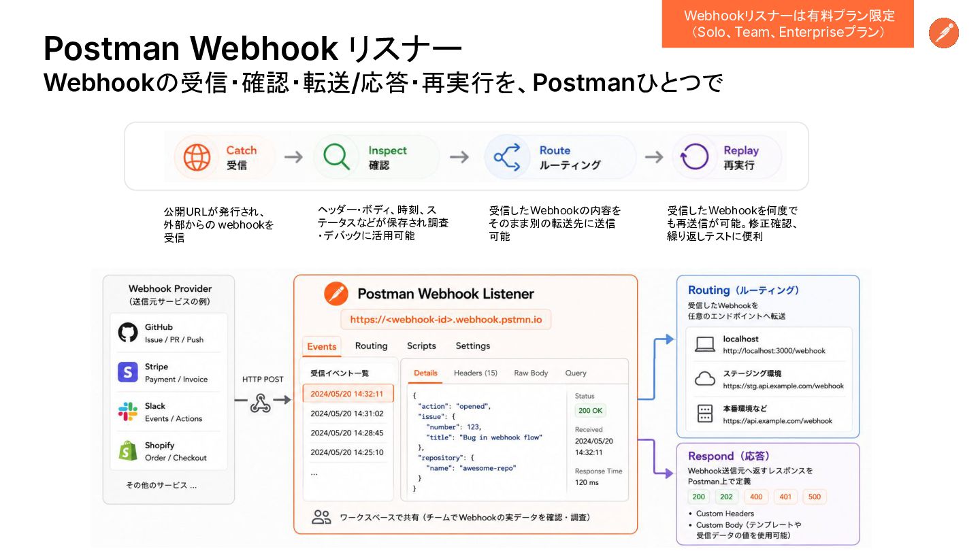Image resolution: width=980 pixels, height=551 pixels.
Task: Click the GitHub logo icon
Action: pyautogui.click(x=128, y=333)
